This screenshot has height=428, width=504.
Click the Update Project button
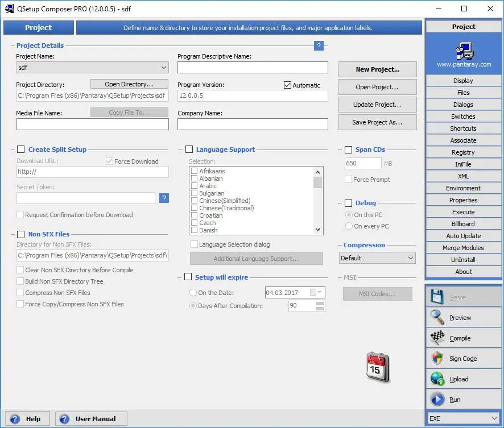(377, 105)
